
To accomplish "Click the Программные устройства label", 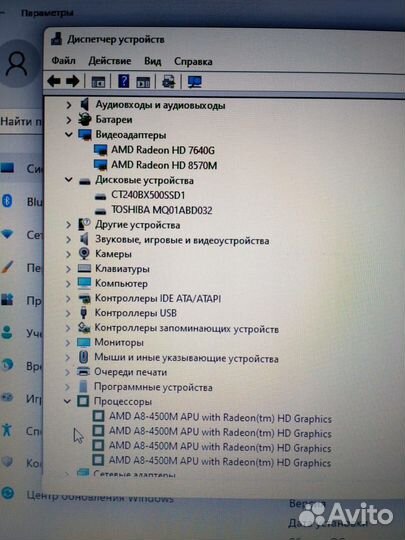I will point(153,387).
